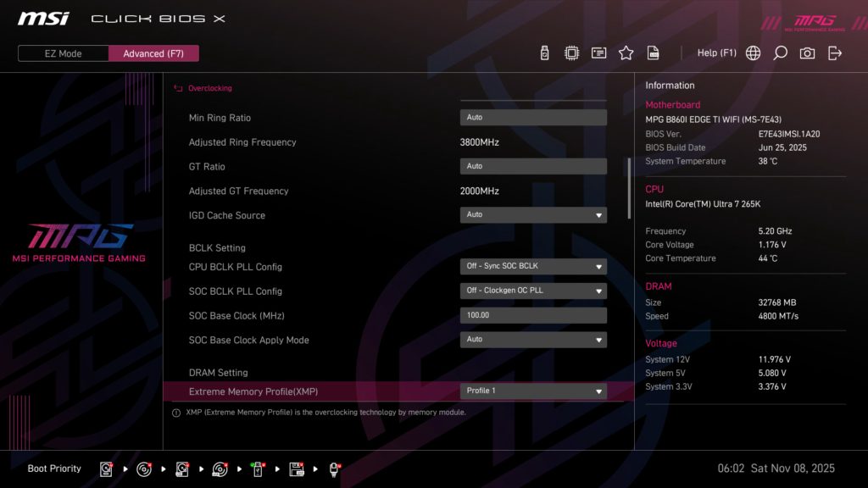Open the Extreme Memory Profile(XMP) dropdown

(533, 391)
